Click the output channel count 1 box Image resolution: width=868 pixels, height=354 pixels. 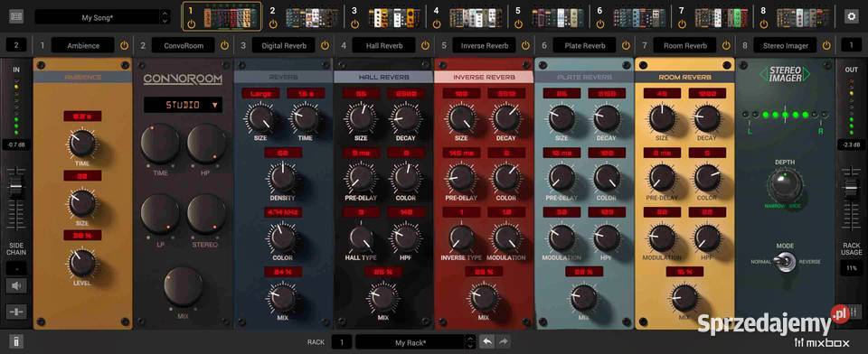pos(851,45)
